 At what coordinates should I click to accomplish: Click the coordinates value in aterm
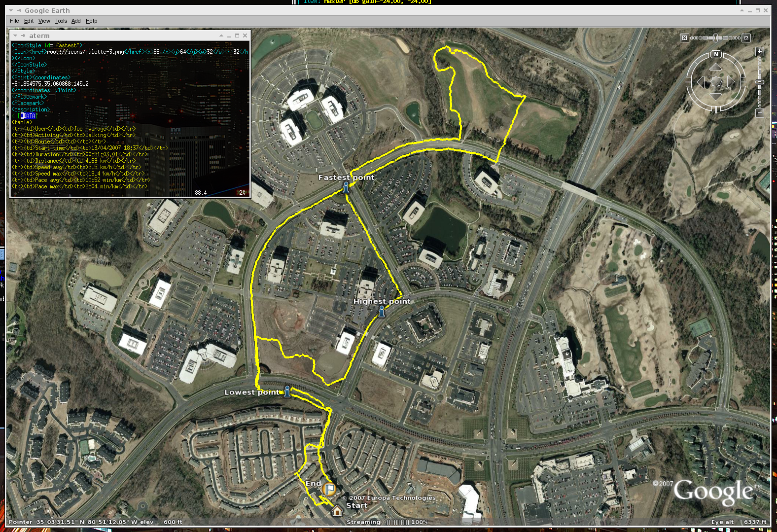pyautogui.click(x=50, y=84)
